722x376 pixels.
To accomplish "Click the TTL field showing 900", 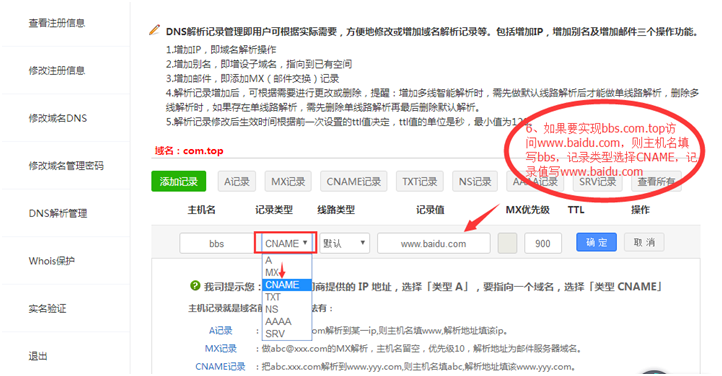I will (x=543, y=243).
